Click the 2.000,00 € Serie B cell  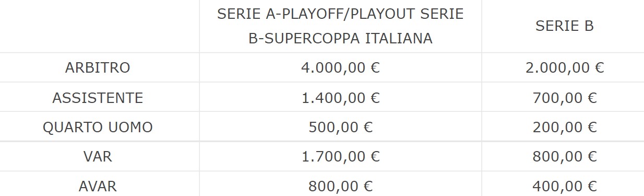pos(564,68)
